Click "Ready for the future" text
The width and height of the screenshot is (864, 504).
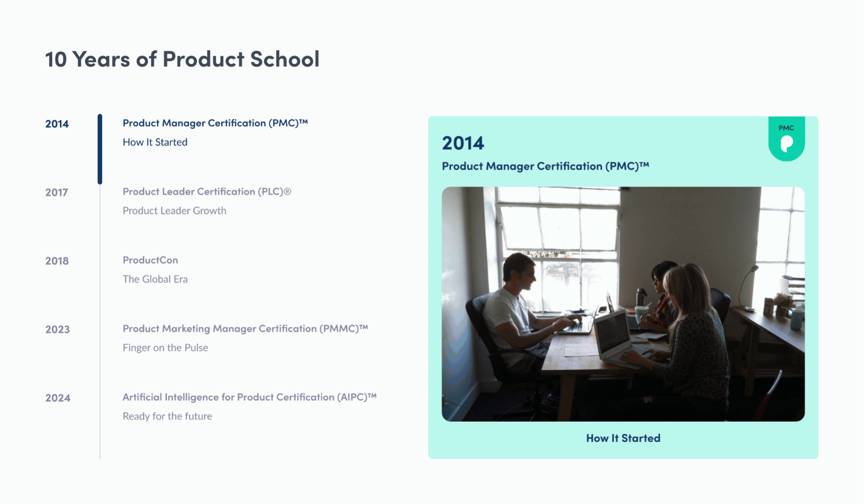(x=167, y=416)
